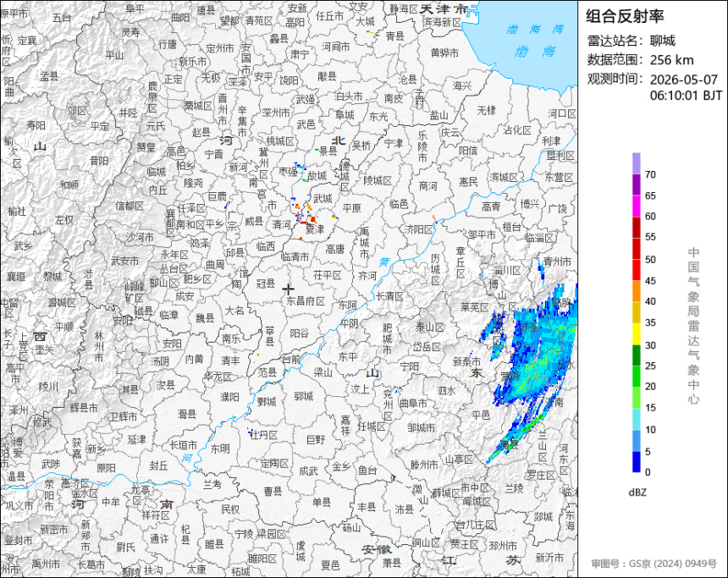The image size is (728, 578).
Task: Pick the cyan 10–15 dBZ legend swatch
Action: [636, 419]
